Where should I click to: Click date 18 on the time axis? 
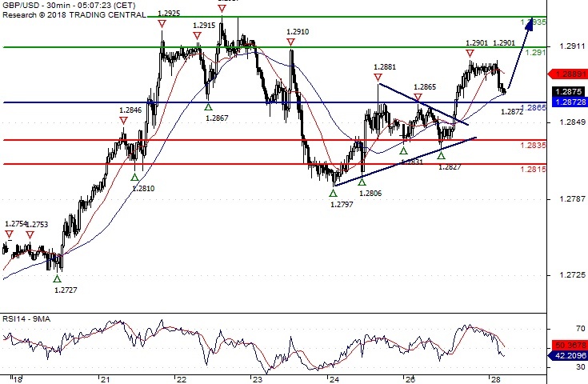click(x=18, y=379)
